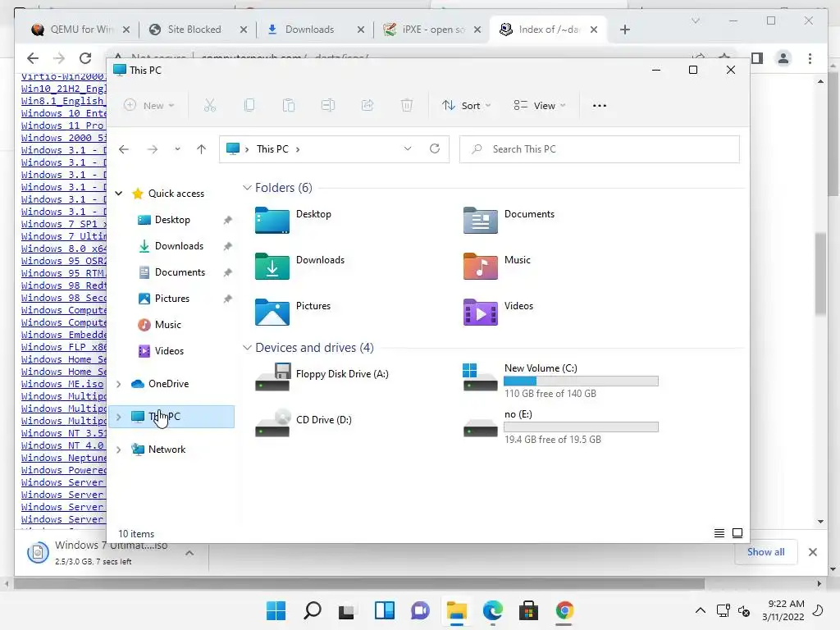Select New Volume (C:) drive
The width and height of the screenshot is (840, 630).
[x=560, y=381]
